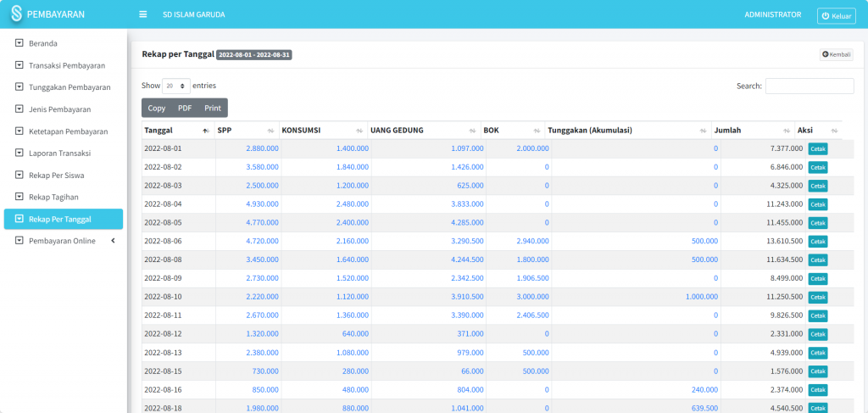Sort by the Jumlah column arrows
868x413 pixels.
click(787, 131)
